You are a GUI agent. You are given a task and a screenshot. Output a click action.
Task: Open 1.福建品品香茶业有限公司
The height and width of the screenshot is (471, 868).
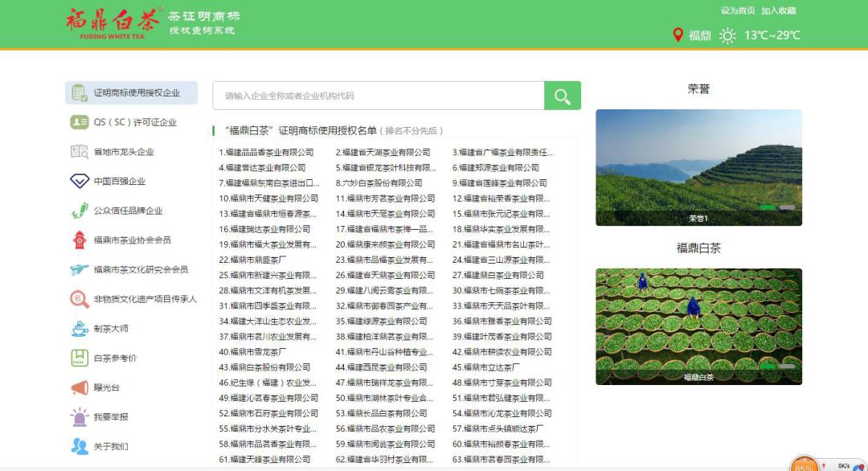point(266,152)
